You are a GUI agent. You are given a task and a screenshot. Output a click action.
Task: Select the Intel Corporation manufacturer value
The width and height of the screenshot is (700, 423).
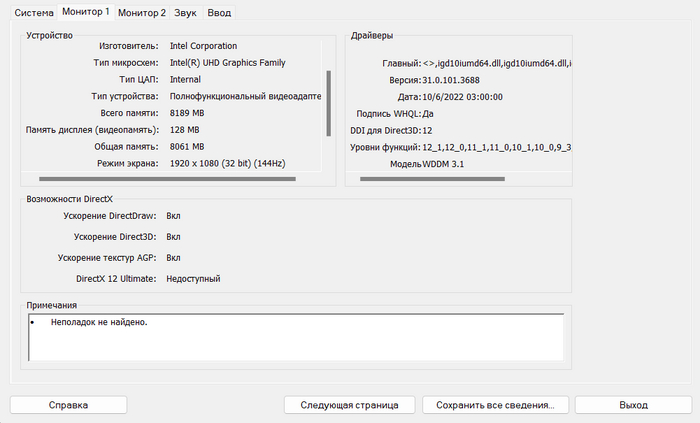tap(204, 46)
